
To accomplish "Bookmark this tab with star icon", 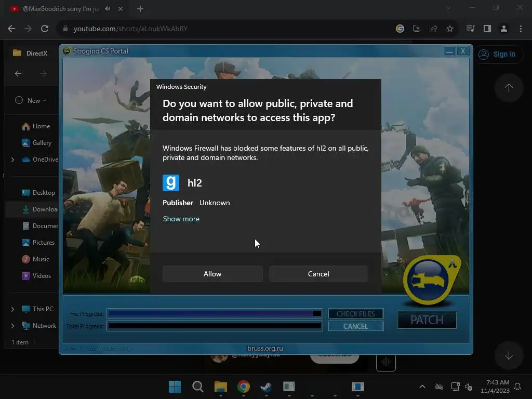I will coord(449,29).
